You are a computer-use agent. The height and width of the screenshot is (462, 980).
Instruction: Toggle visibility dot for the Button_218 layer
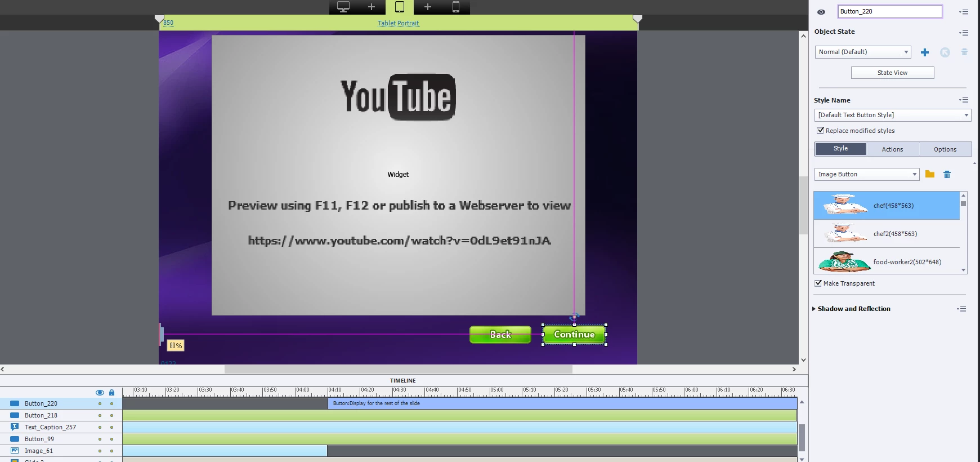(x=100, y=415)
